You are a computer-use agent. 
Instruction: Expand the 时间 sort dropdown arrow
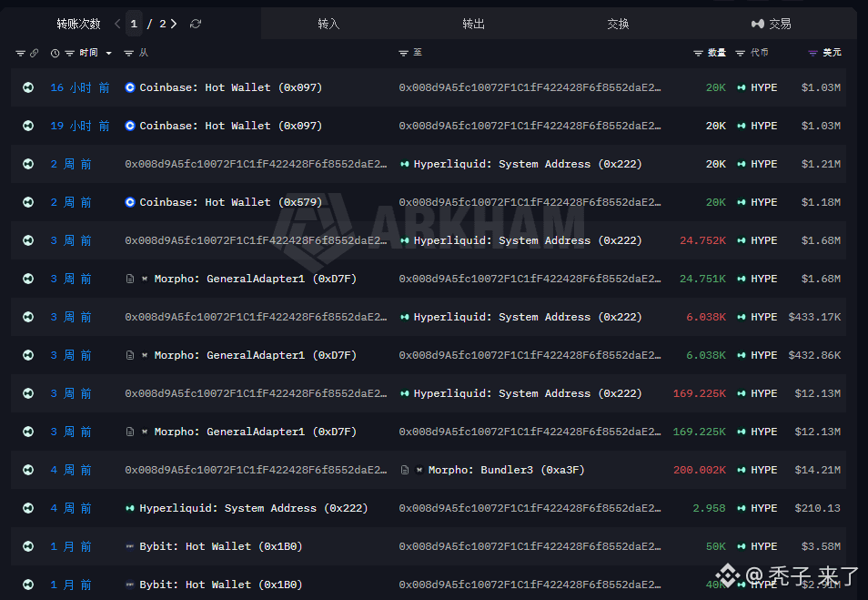[108, 53]
